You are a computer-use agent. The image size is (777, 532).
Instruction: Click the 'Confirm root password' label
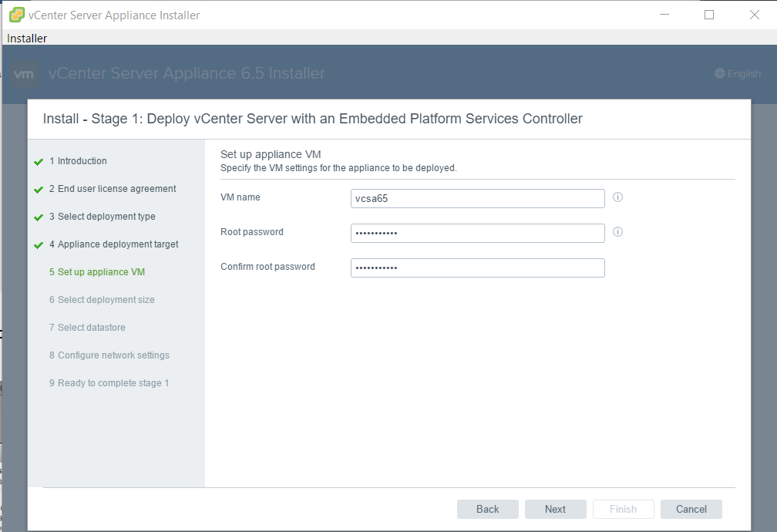click(x=267, y=267)
